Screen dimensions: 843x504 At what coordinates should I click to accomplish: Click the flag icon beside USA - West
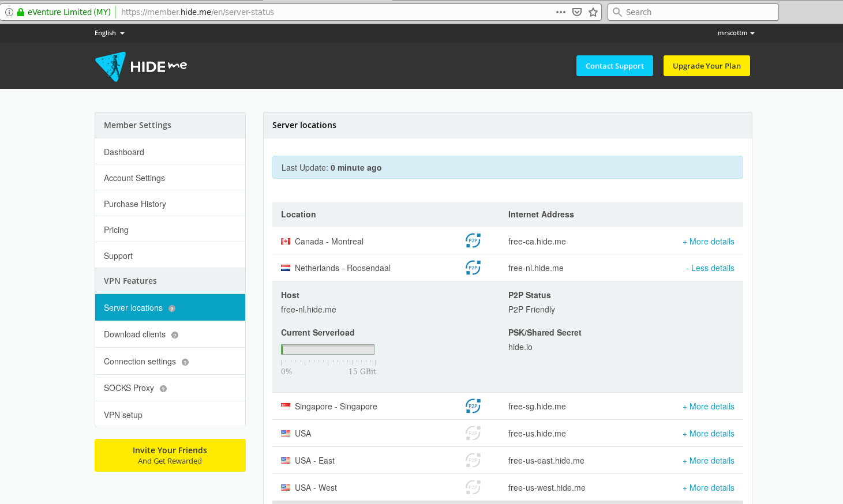[x=286, y=487]
